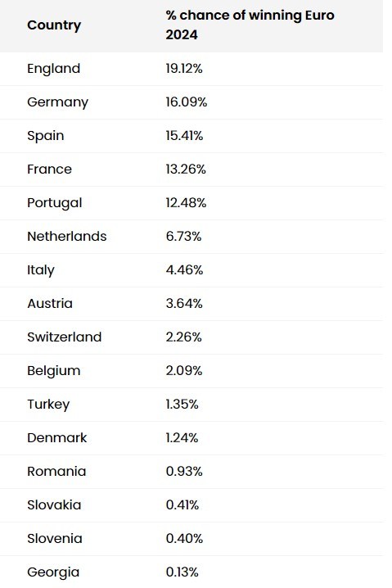Click France's 13.26% percentage
Image resolution: width=392 pixels, height=588 pixels.
[x=186, y=170]
